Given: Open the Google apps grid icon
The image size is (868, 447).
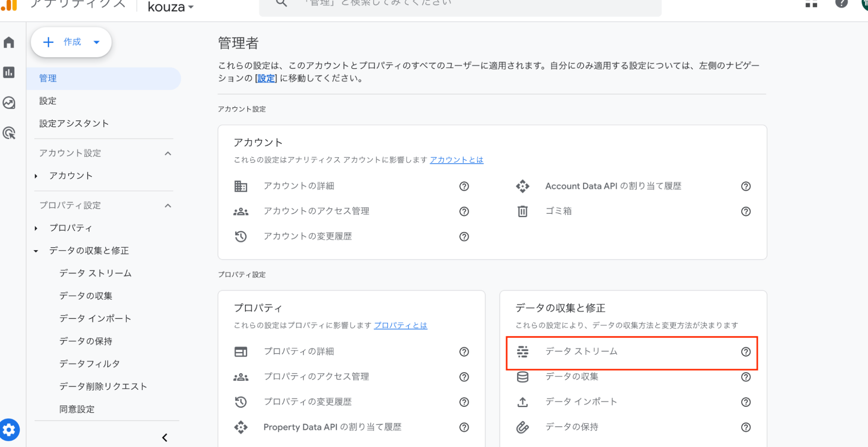Looking at the screenshot, I should [x=811, y=3].
